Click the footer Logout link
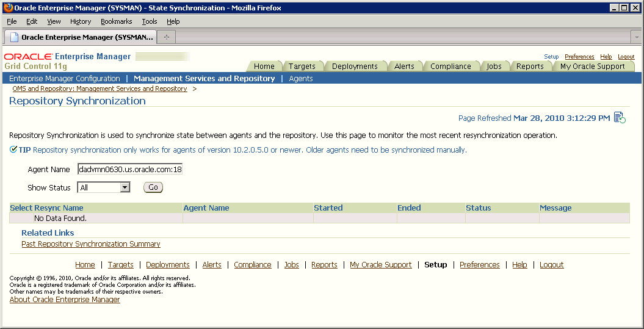Screen dimensions: 644x329 click(x=552, y=265)
